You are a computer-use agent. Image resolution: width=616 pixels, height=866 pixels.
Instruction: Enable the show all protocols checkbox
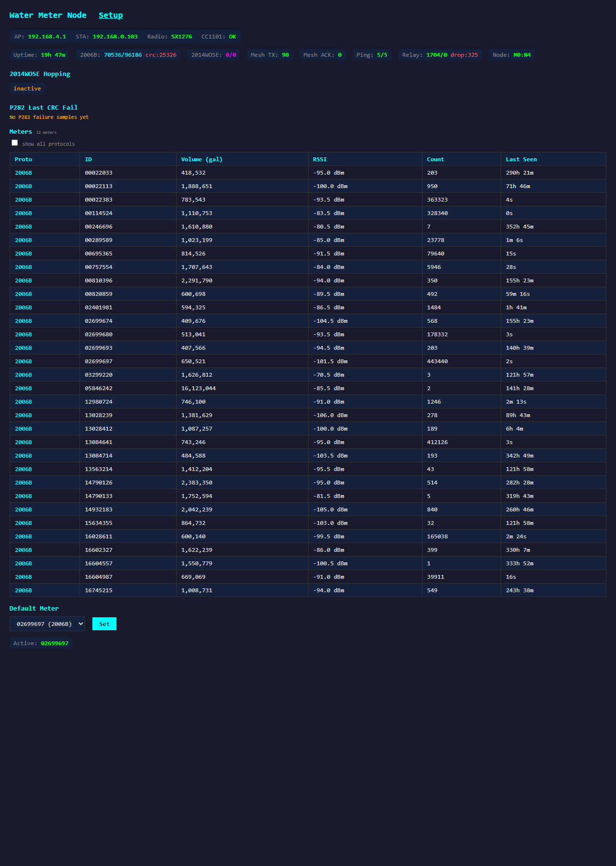15,143
